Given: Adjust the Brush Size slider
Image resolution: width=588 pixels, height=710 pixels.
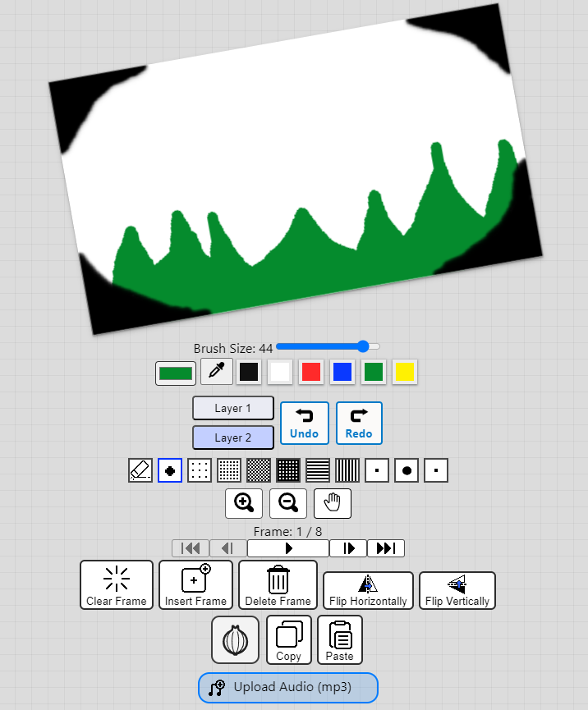Looking at the screenshot, I should click(x=328, y=347).
